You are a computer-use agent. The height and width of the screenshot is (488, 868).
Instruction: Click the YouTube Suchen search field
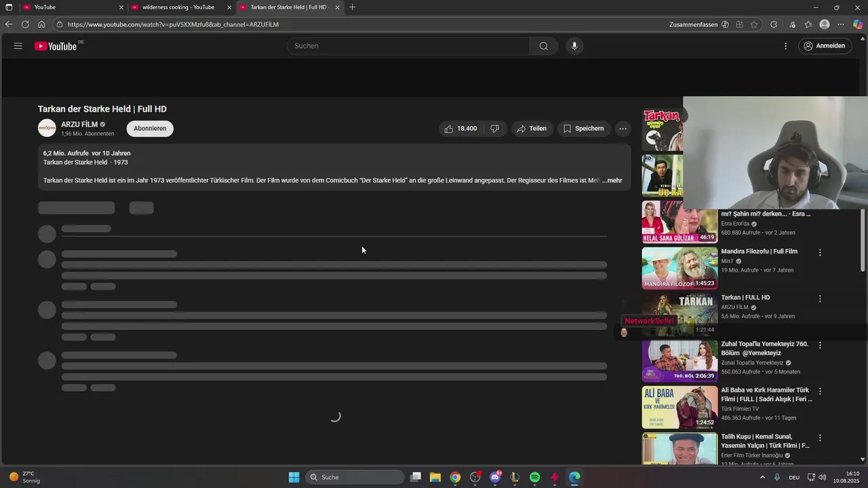point(408,46)
